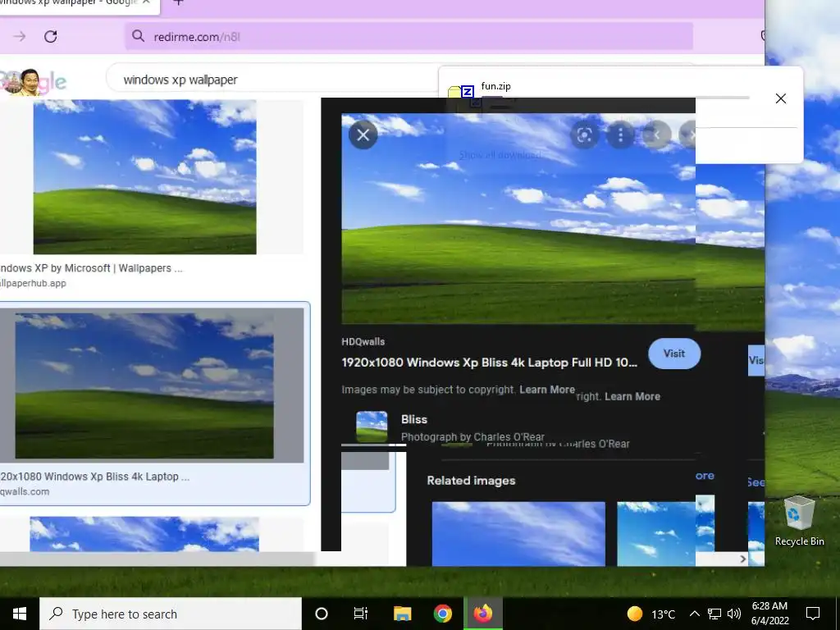This screenshot has width=840, height=630.
Task: Launch Google Chrome from the taskbar
Action: tap(442, 614)
